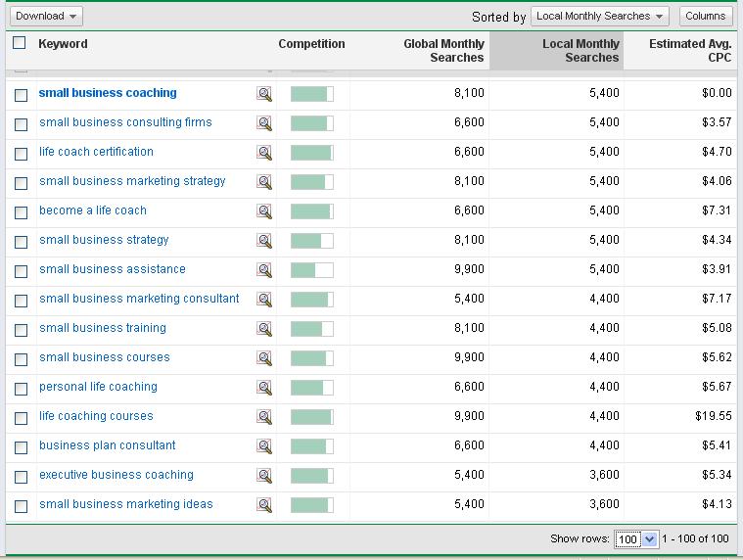Click magnifier icon beside small business marketing consultant
The image size is (743, 560).
264,300
